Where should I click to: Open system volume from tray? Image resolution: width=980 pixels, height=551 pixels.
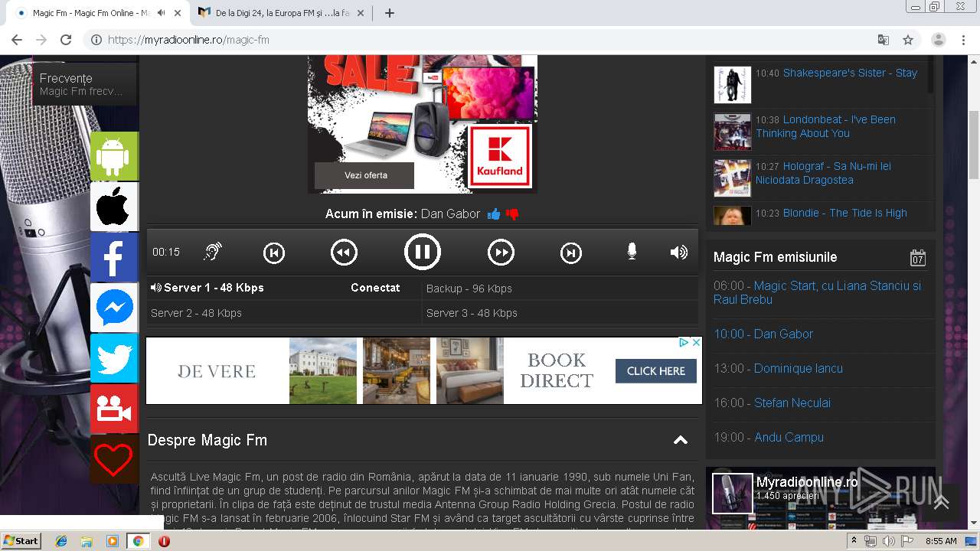click(x=888, y=541)
